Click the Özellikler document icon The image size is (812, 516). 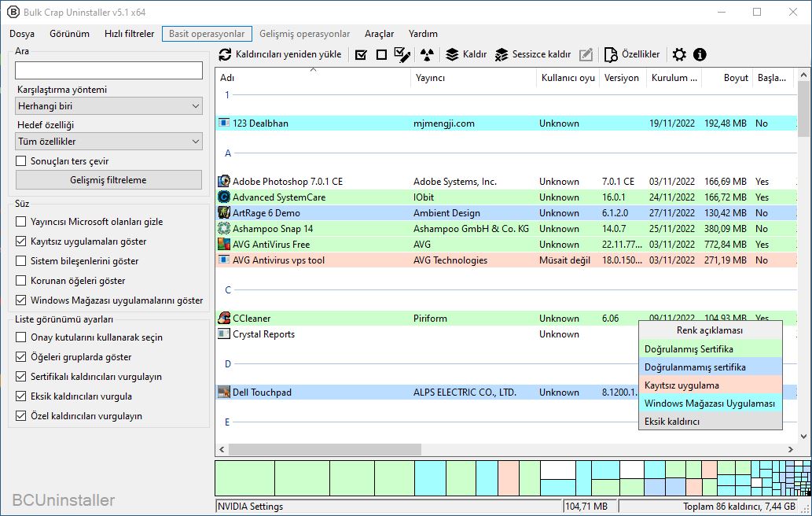click(611, 54)
